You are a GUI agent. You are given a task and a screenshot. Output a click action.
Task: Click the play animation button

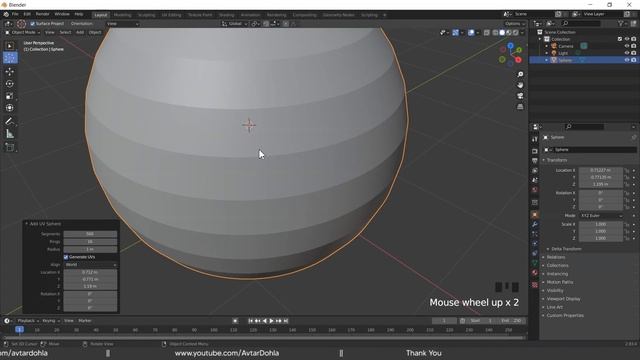[x=271, y=321]
